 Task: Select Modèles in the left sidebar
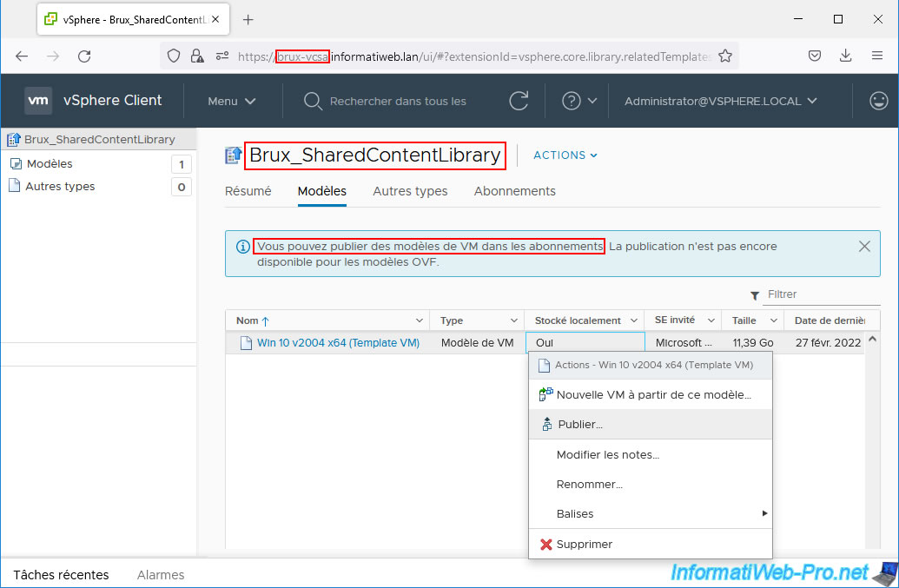50,164
